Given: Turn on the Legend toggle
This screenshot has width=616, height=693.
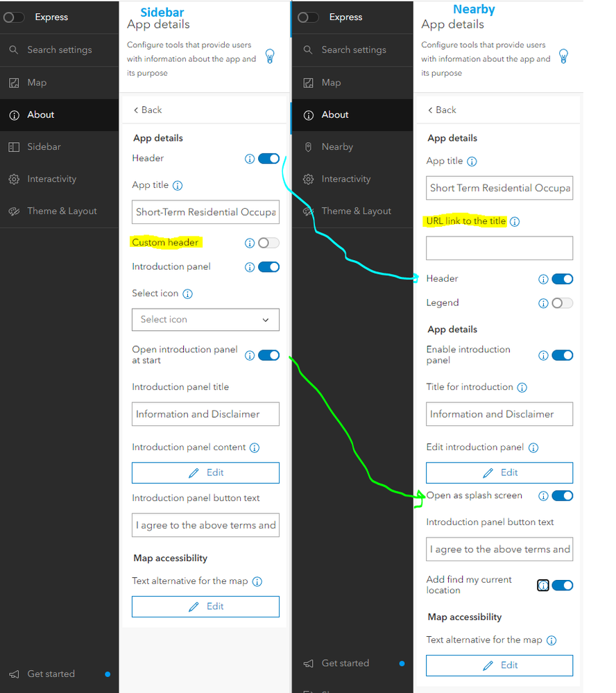Looking at the screenshot, I should 562,303.
